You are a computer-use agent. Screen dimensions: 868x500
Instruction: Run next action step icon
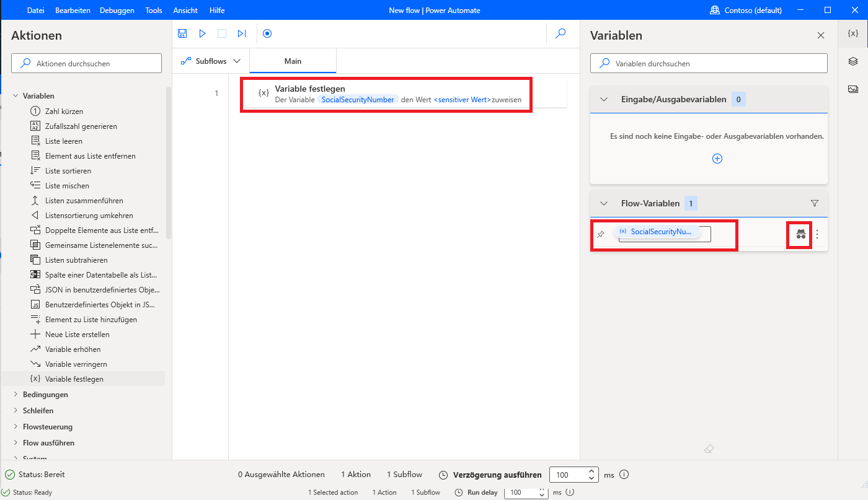242,33
